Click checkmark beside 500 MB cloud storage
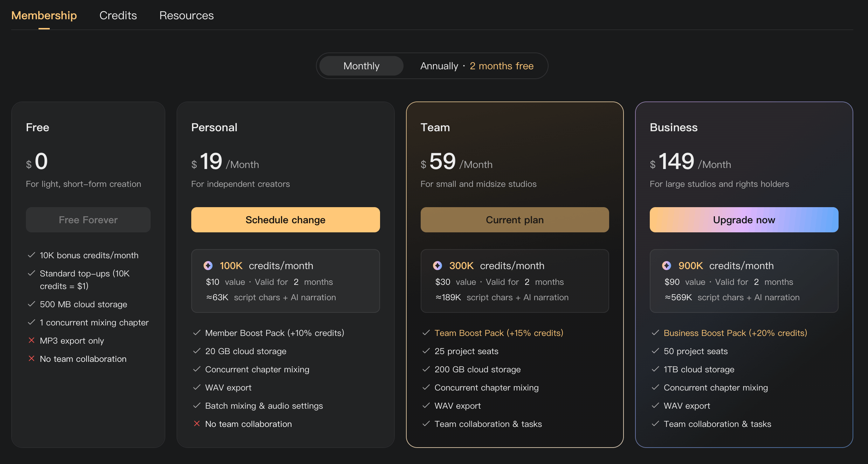Image resolution: width=868 pixels, height=464 pixels. (32, 304)
